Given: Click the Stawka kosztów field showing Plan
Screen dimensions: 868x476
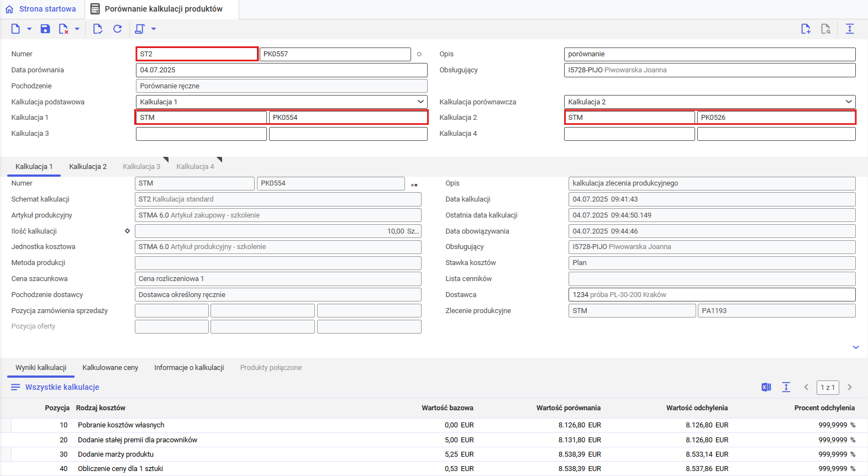Looking at the screenshot, I should click(712, 263).
